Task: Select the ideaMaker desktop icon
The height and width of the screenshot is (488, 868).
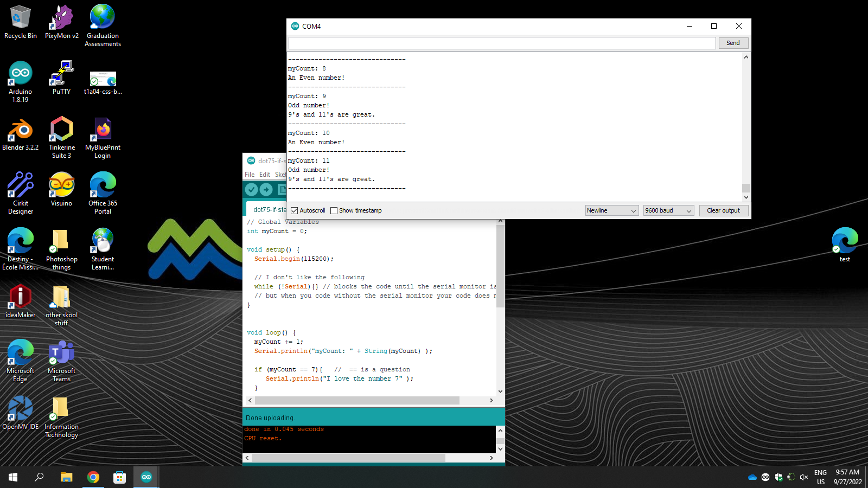Action: [x=21, y=301]
